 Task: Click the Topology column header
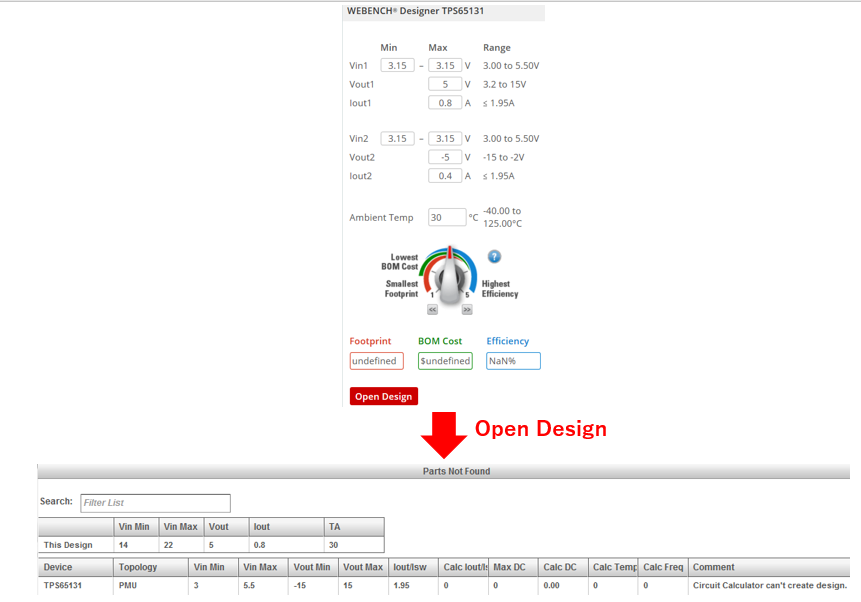tap(151, 567)
